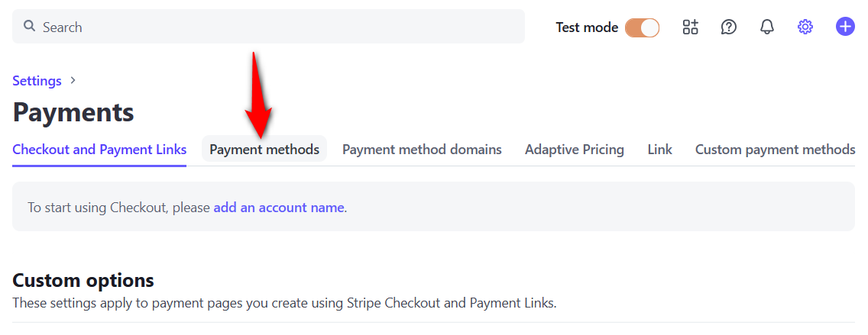The height and width of the screenshot is (335, 868).
Task: Click the chevron after Settings breadcrumb
Action: point(73,80)
